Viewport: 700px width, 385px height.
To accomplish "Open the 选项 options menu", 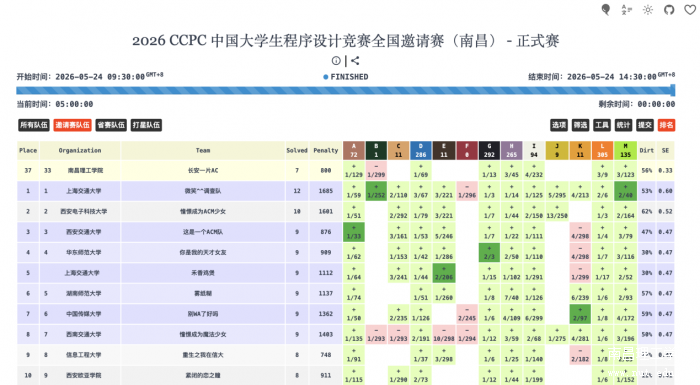I will pyautogui.click(x=559, y=125).
